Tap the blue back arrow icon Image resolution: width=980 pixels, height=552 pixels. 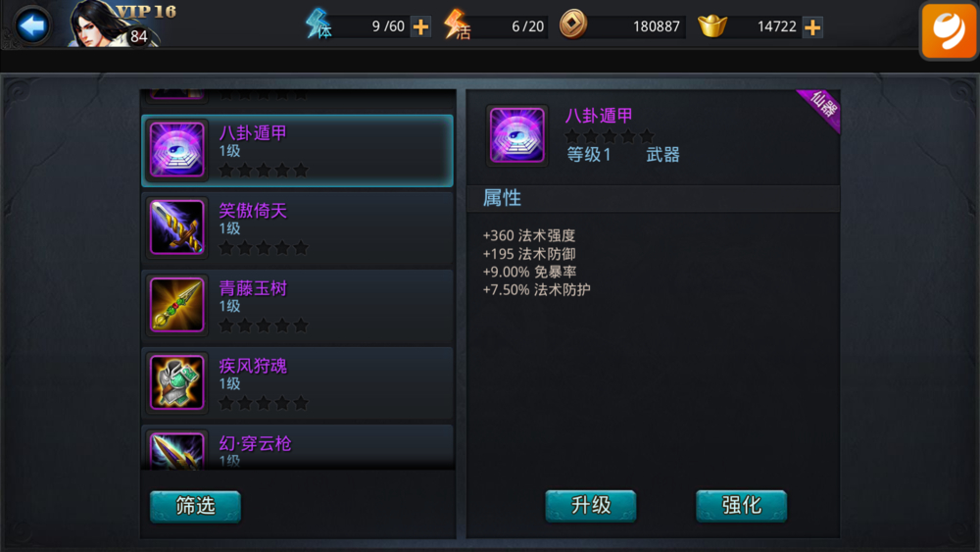pos(32,25)
